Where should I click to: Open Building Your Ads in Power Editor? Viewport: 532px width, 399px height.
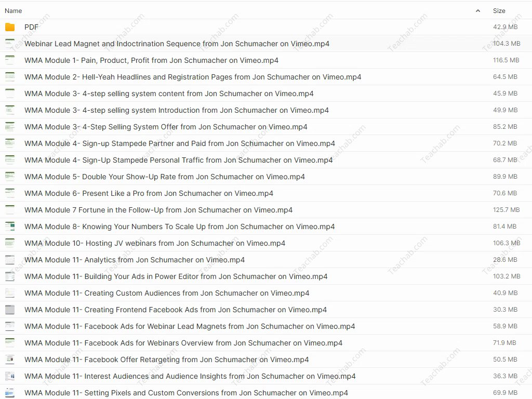[x=176, y=276]
